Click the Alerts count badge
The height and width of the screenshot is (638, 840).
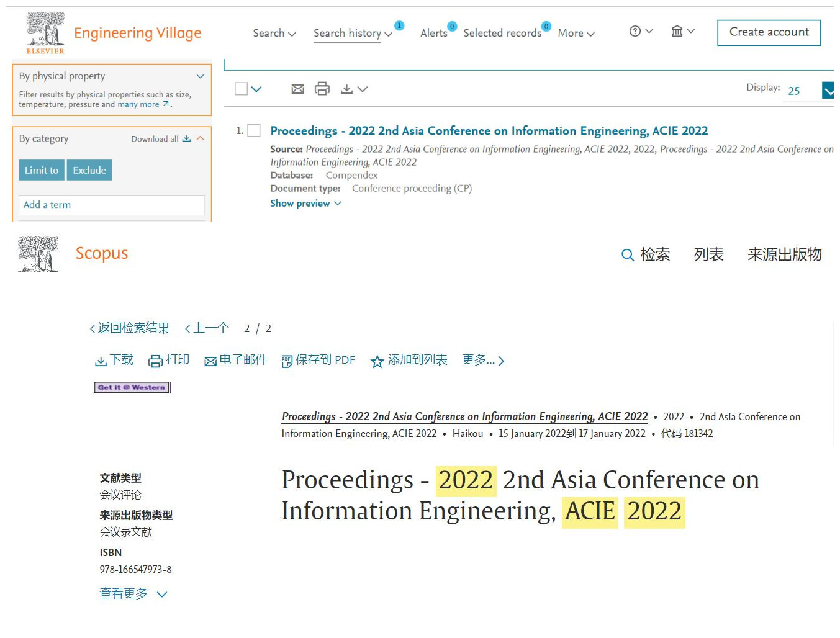pos(453,26)
